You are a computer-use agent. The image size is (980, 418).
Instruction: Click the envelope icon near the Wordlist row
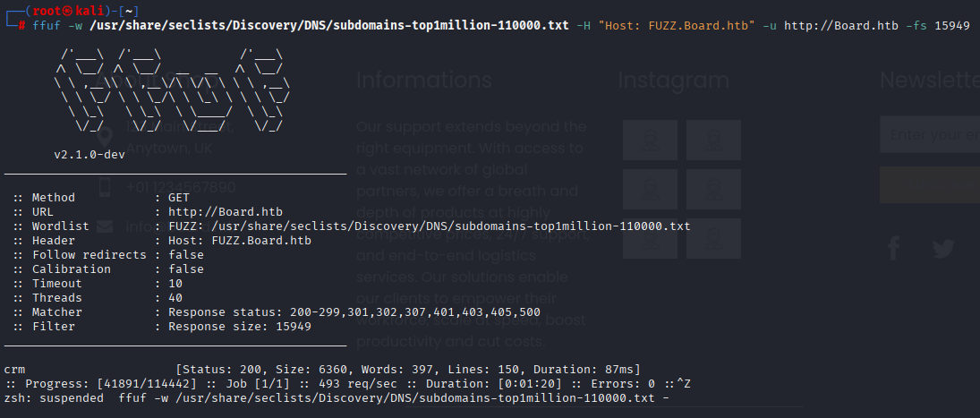[105, 226]
